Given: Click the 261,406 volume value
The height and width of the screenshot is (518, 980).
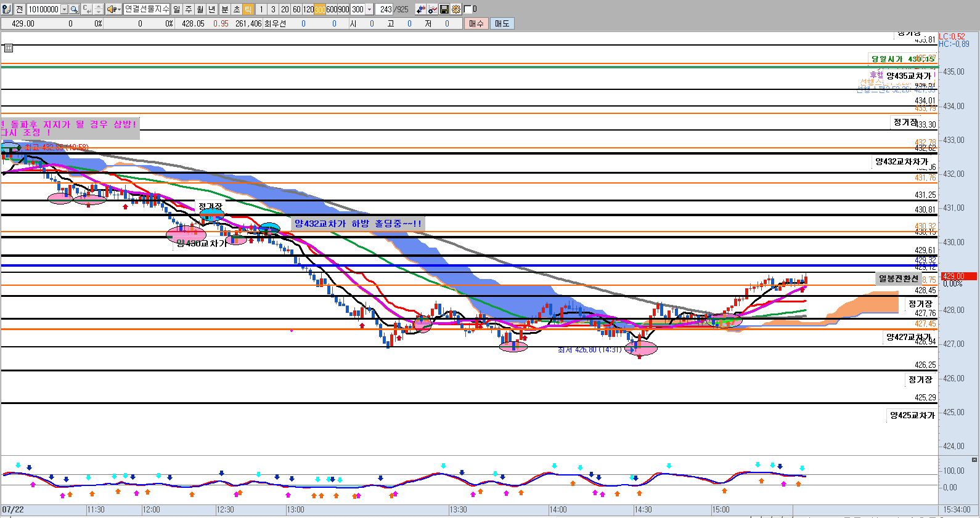Looking at the screenshot, I should pos(248,23).
